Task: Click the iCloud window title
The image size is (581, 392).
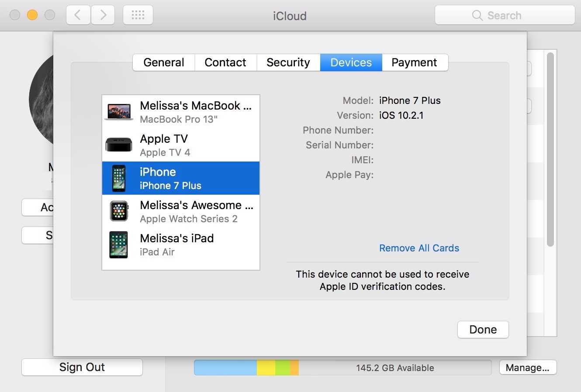Action: 290,16
